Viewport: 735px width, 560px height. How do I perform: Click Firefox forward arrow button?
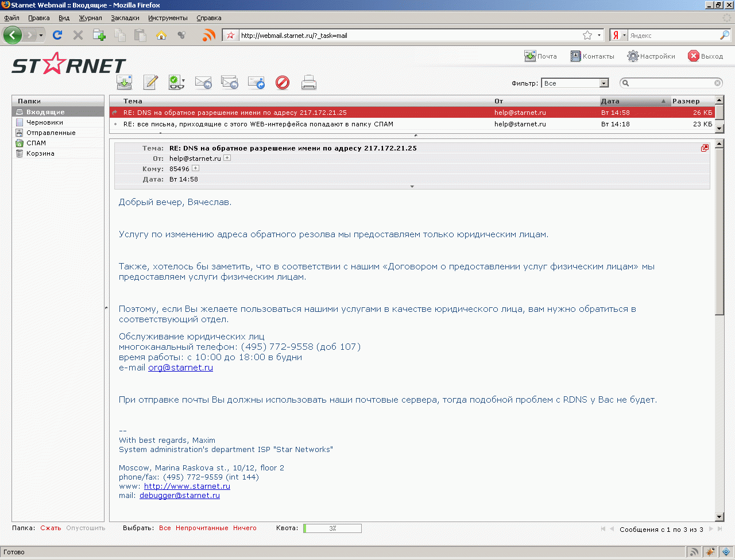click(x=30, y=36)
